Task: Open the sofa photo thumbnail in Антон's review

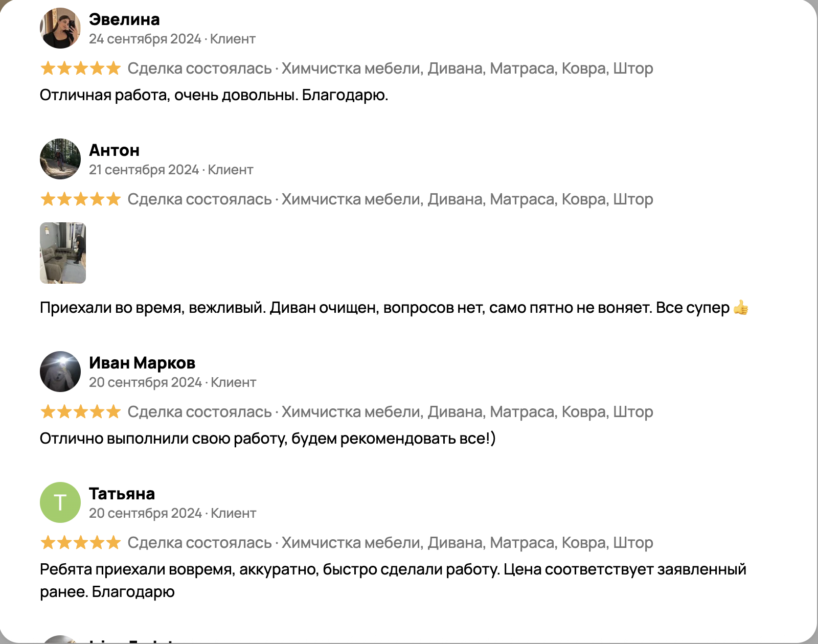Action: (63, 253)
